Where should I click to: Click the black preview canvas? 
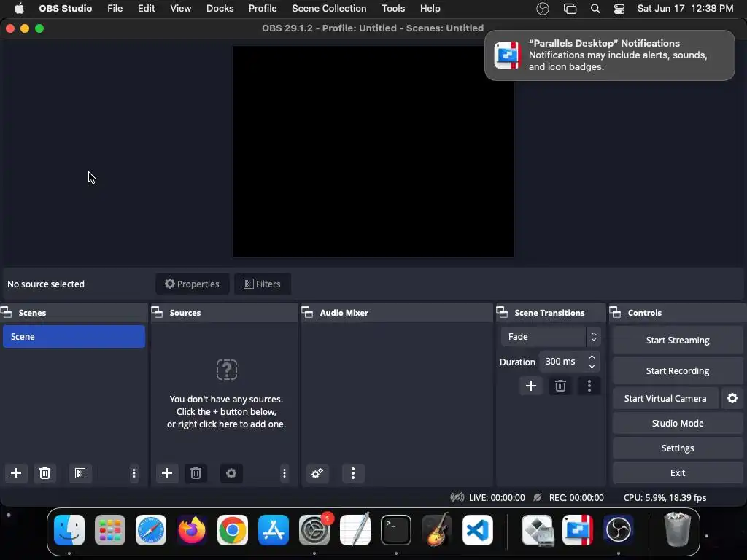pos(373,152)
